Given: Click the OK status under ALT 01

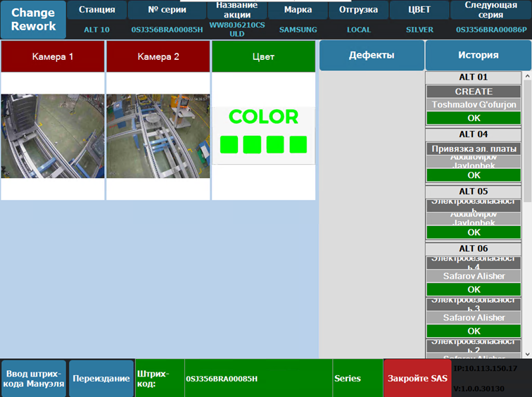Looking at the screenshot, I should click(x=474, y=118).
